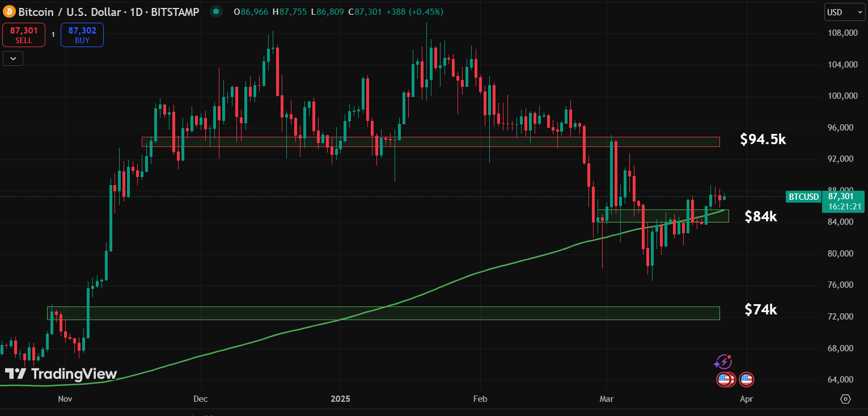868x416 pixels.
Task: Click 100,000 on the price axis
Action: tap(842, 96)
